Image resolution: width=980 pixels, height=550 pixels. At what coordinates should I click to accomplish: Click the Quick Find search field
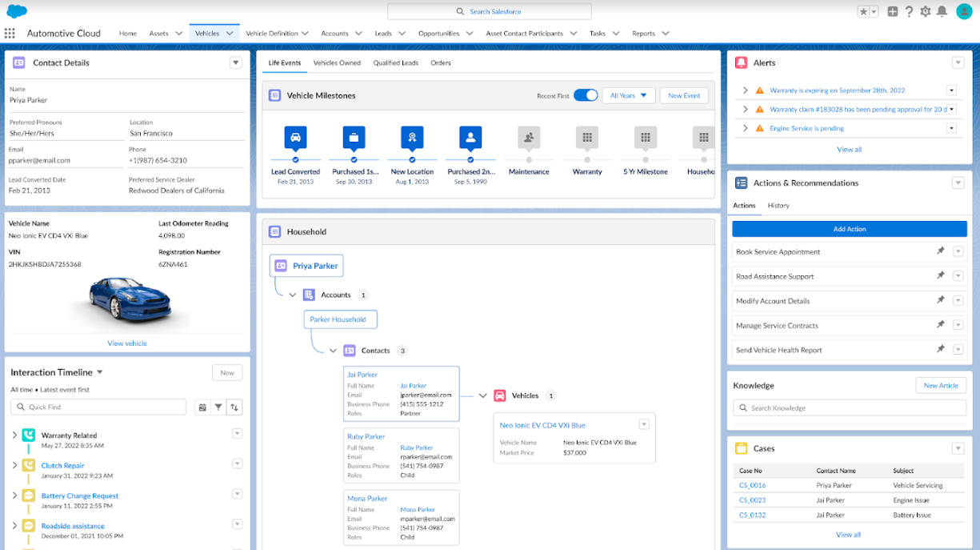[98, 407]
